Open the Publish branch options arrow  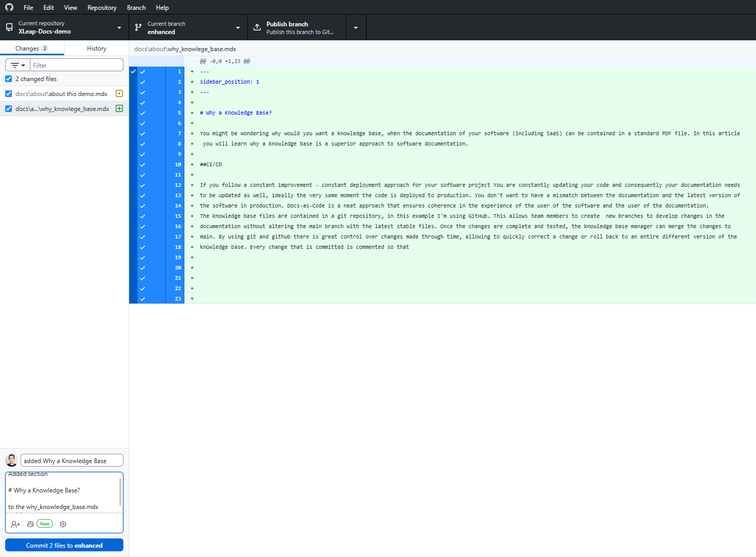click(x=356, y=27)
